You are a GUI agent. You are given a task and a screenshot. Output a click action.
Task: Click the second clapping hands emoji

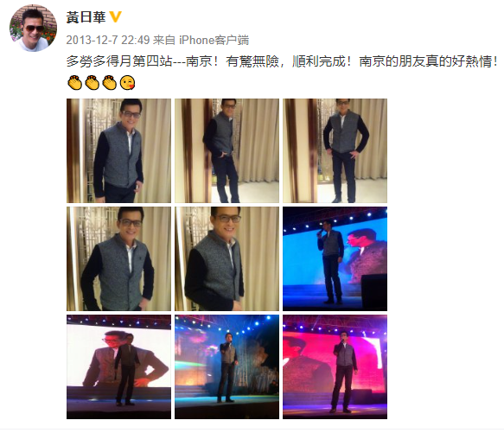click(93, 83)
